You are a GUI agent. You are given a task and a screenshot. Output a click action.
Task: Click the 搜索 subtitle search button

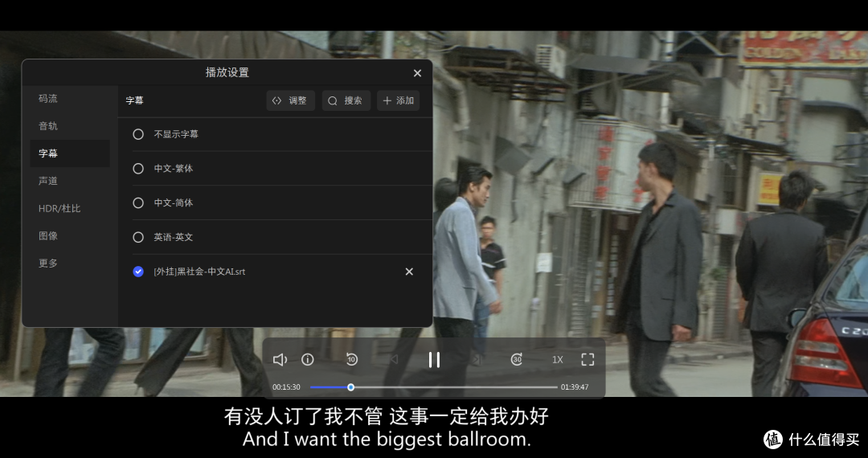346,100
